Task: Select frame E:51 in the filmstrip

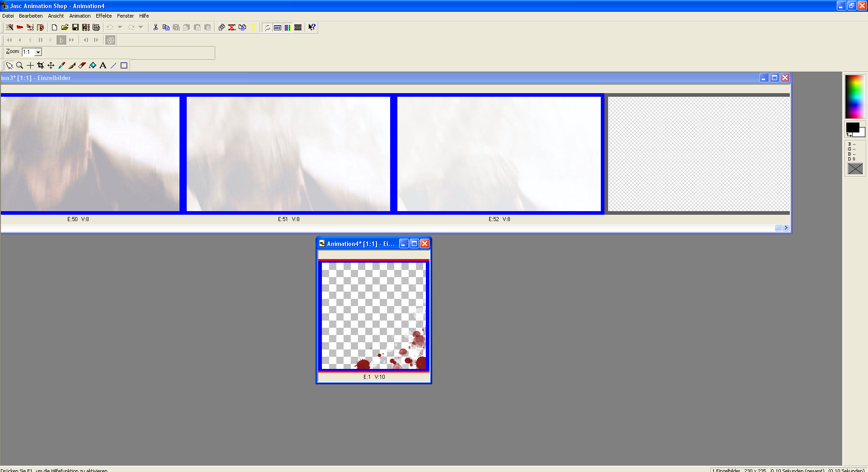Action: (288, 154)
